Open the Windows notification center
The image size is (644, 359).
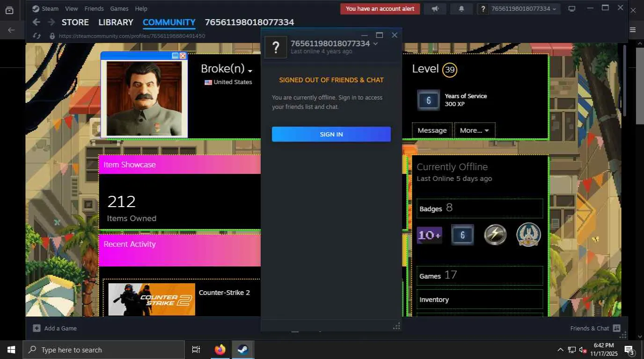pyautogui.click(x=629, y=350)
